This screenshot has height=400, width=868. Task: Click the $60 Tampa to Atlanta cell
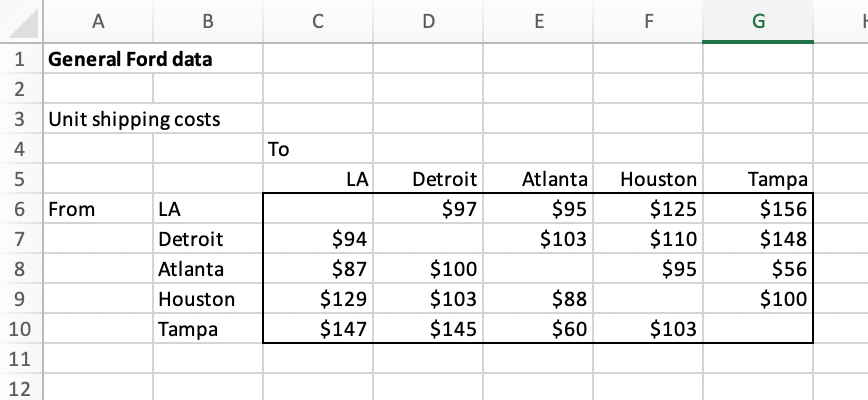(x=538, y=329)
